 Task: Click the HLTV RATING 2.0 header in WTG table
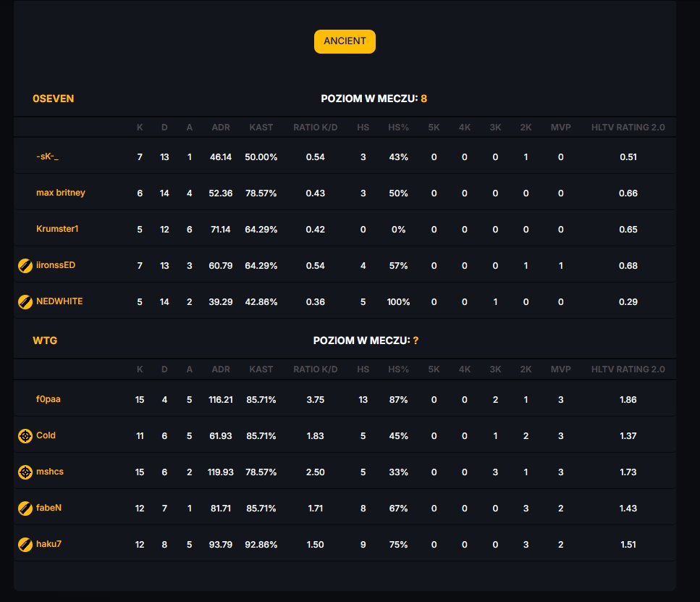click(x=628, y=369)
